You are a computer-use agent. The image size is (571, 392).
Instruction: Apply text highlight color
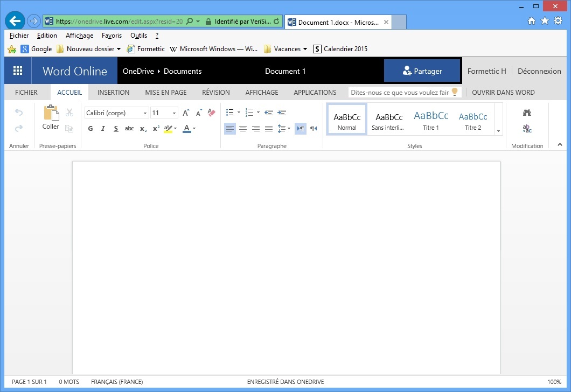(168, 129)
